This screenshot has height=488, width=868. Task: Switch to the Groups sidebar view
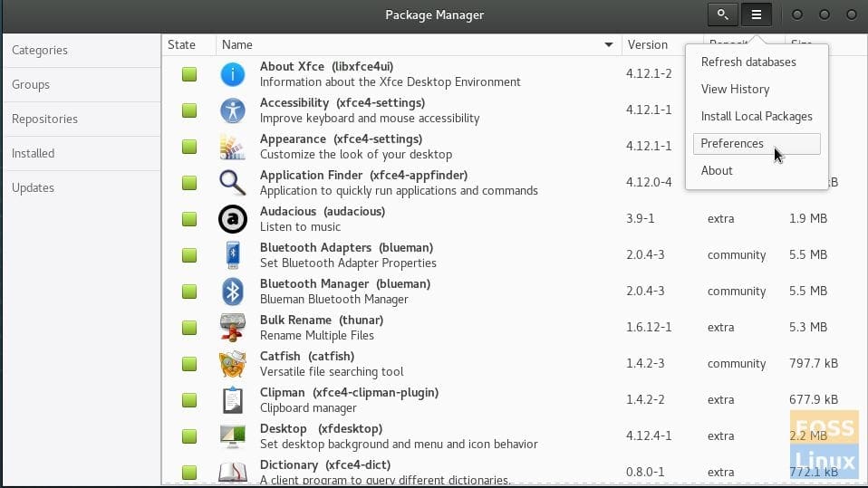click(82, 85)
